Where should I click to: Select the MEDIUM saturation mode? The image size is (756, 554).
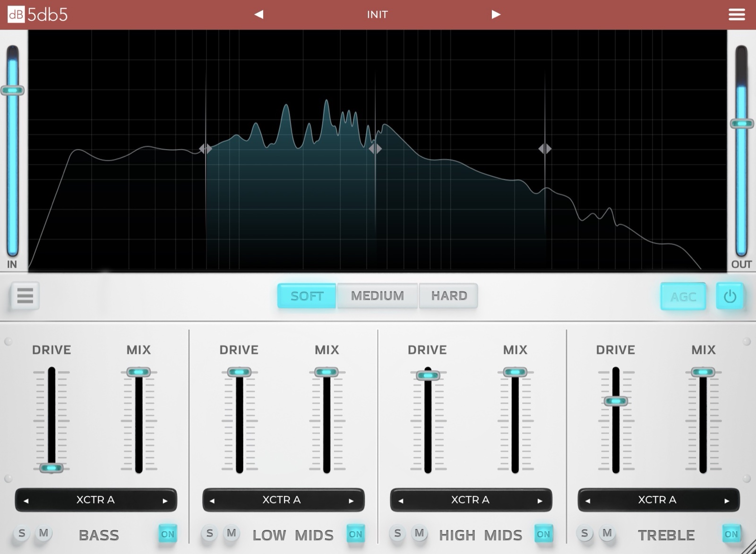tap(378, 296)
